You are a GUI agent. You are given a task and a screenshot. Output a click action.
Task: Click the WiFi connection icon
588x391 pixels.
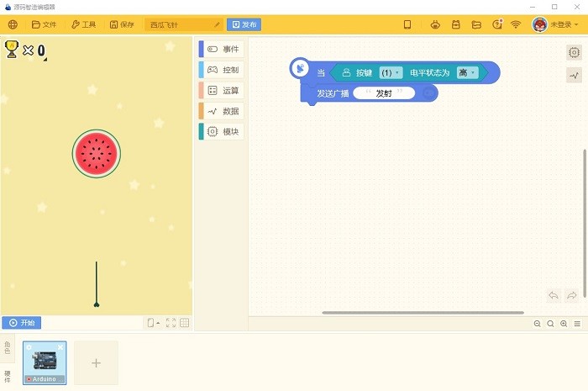point(516,24)
